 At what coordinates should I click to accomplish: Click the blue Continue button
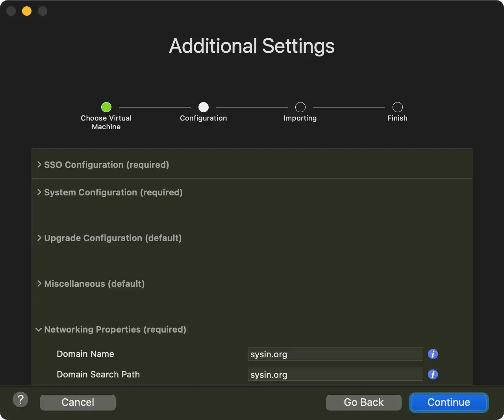pos(448,402)
